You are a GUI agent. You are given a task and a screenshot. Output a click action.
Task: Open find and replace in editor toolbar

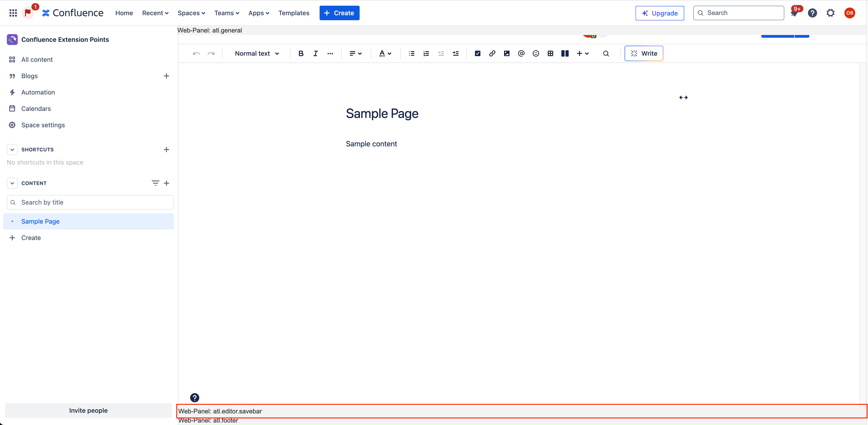606,54
